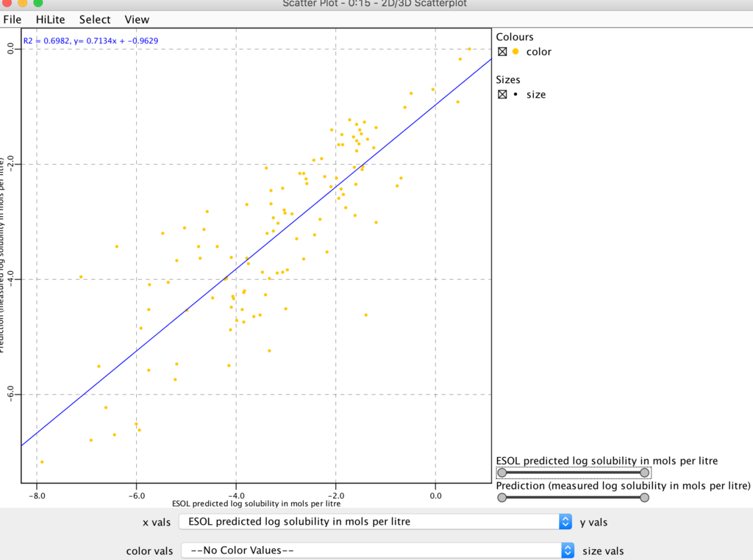
Task: Click the Sizes legend heading
Action: [x=507, y=79]
